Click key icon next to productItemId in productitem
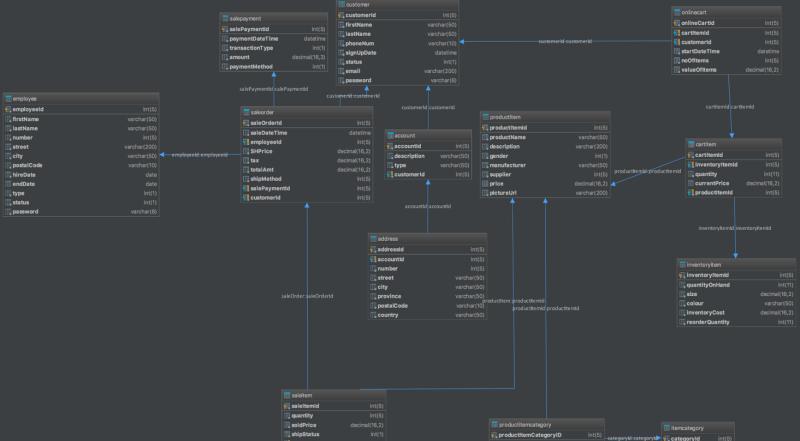Viewport: 800px width, 441px height. click(x=488, y=127)
